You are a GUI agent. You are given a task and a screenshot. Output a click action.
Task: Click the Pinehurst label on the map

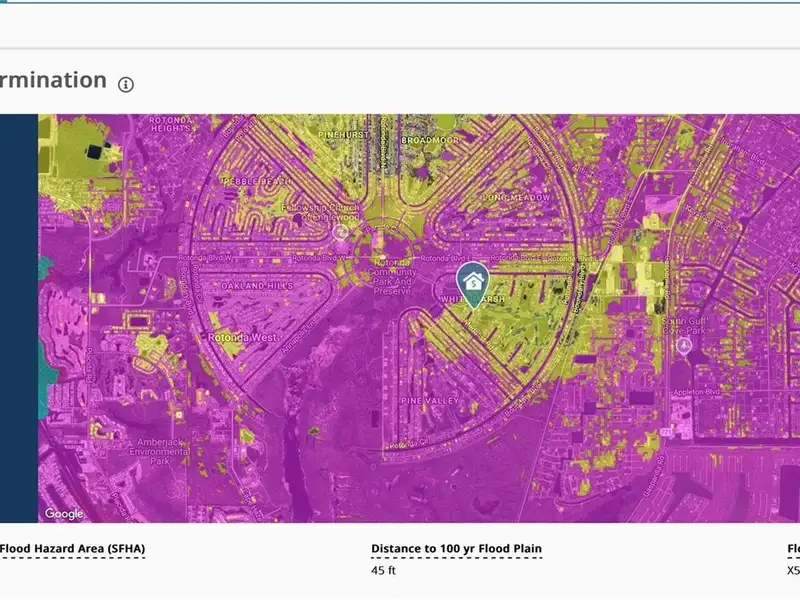344,131
